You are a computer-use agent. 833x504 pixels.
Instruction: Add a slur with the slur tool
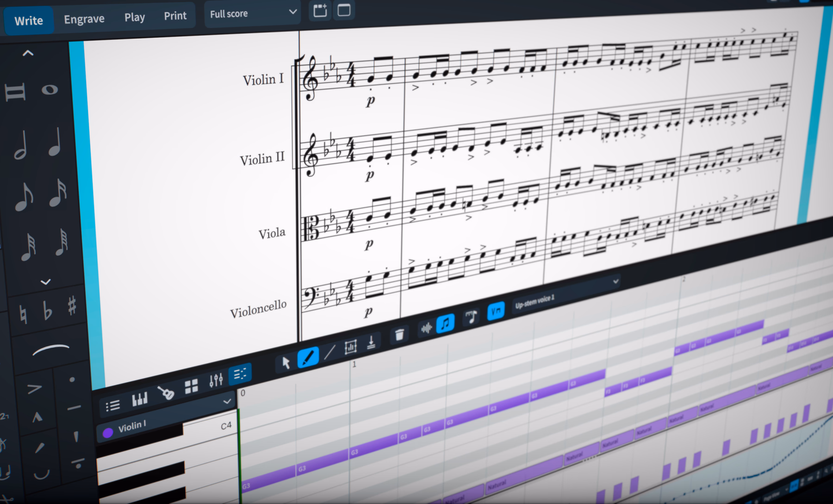tap(51, 349)
